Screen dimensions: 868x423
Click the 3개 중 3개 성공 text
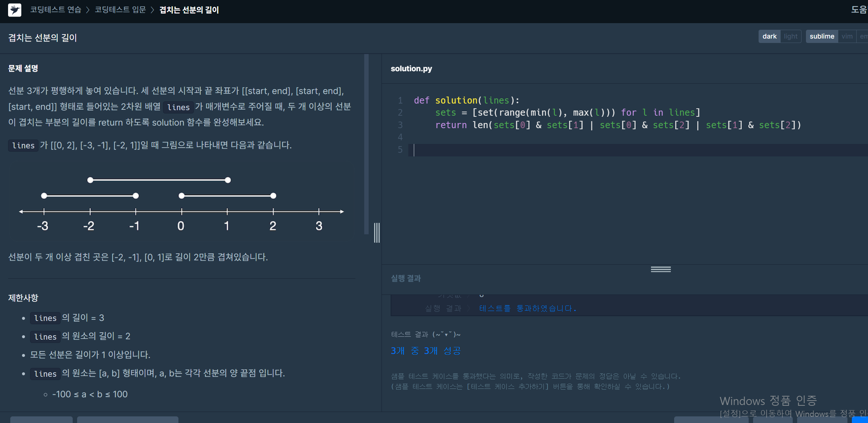point(426,351)
